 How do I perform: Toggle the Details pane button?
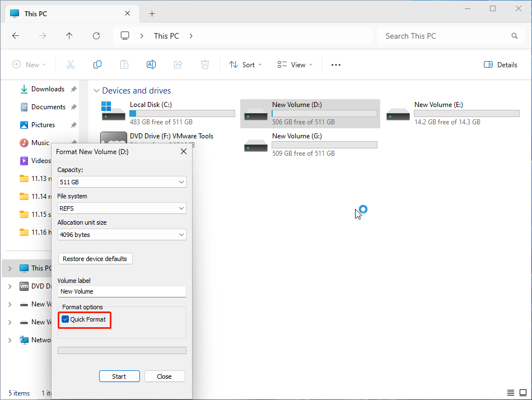click(501, 65)
